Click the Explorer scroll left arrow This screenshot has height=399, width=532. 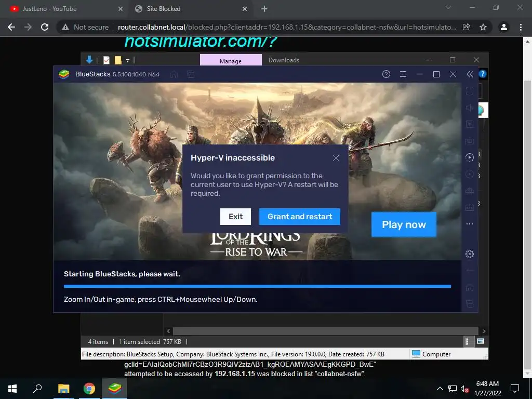pyautogui.click(x=168, y=331)
